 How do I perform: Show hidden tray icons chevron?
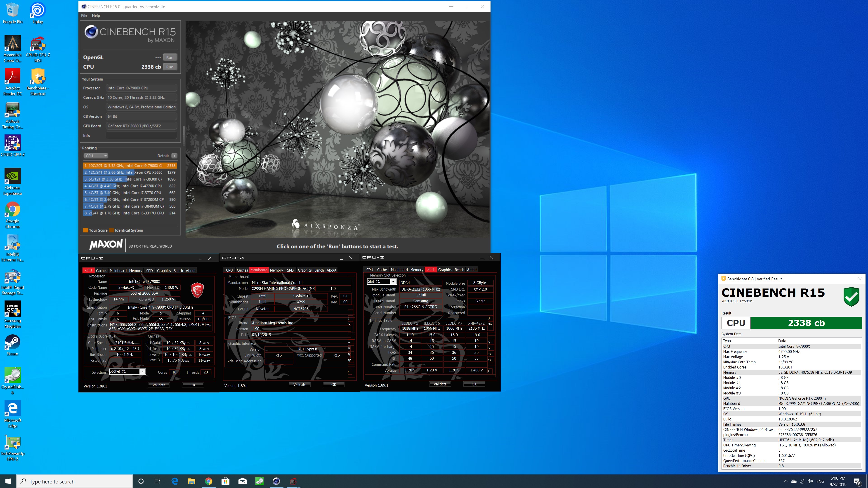(785, 481)
